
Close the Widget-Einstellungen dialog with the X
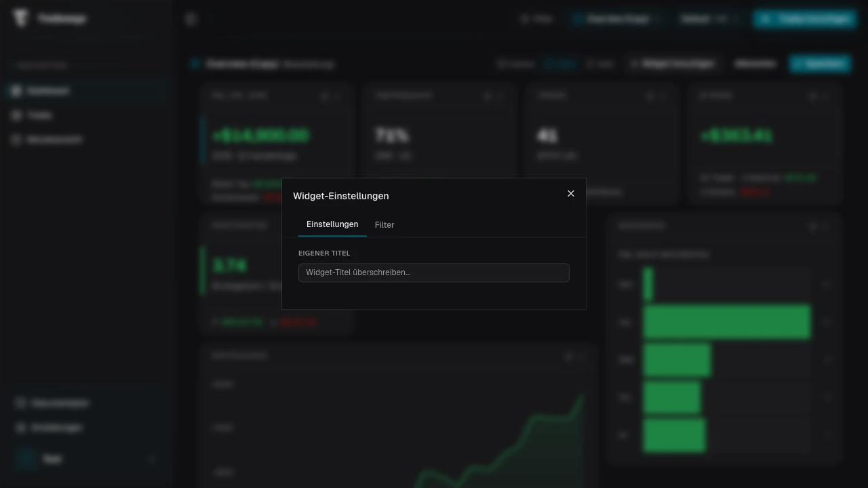point(571,194)
